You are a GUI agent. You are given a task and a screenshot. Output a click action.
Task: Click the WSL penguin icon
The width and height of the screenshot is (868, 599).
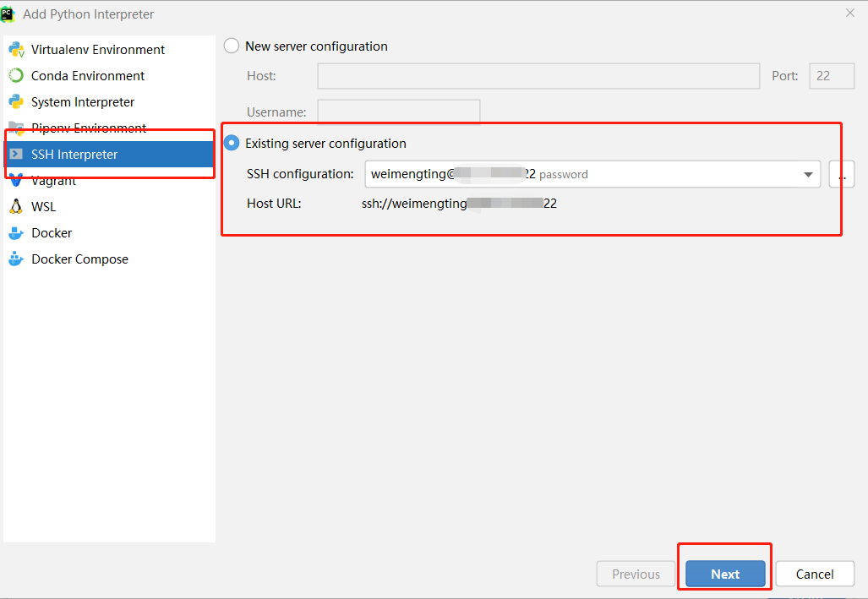16,206
